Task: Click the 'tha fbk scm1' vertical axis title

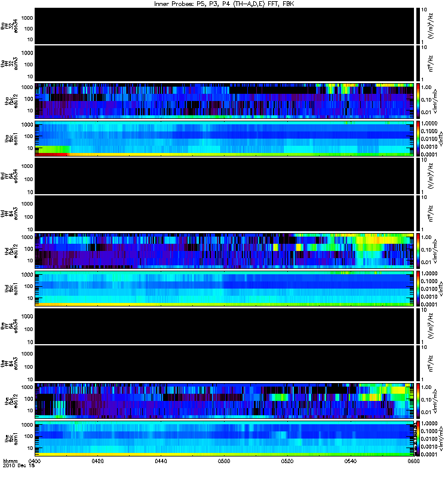Action: pos(11,139)
